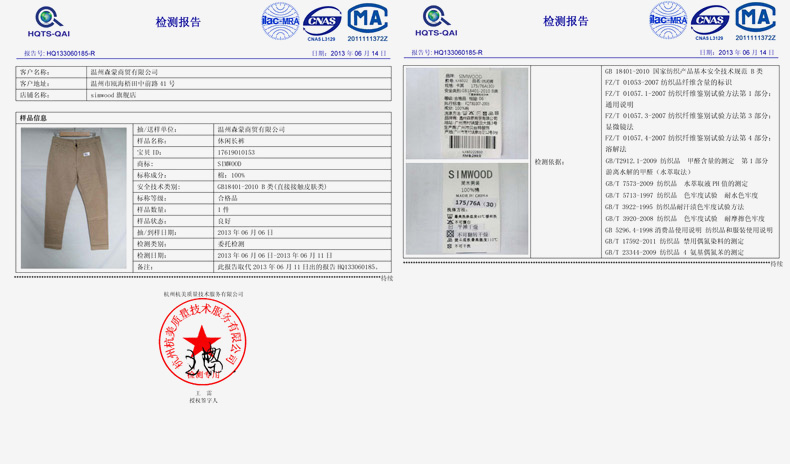The height and width of the screenshot is (464, 790).
Task: Click the sample name 休闲长裤
Action: point(231,141)
